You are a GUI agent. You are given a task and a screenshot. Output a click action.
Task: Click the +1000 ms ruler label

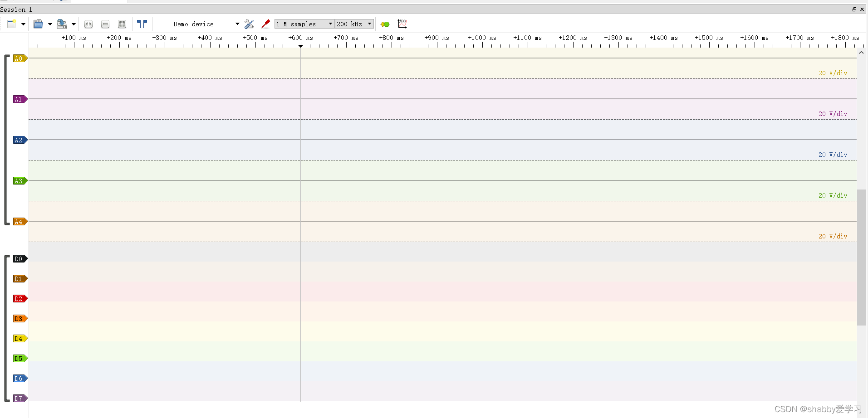point(482,38)
